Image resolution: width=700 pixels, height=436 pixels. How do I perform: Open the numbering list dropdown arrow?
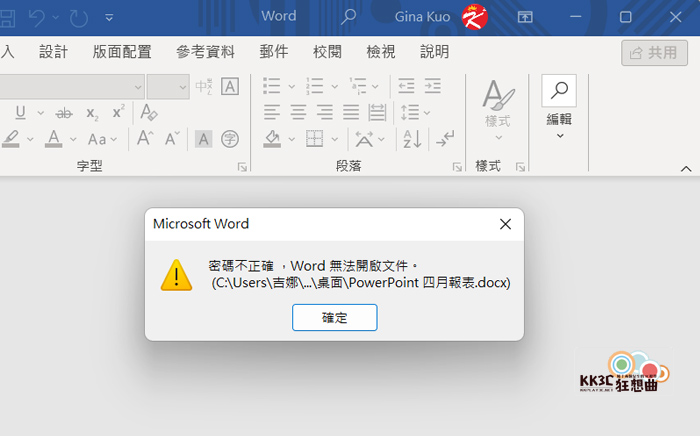tap(334, 87)
